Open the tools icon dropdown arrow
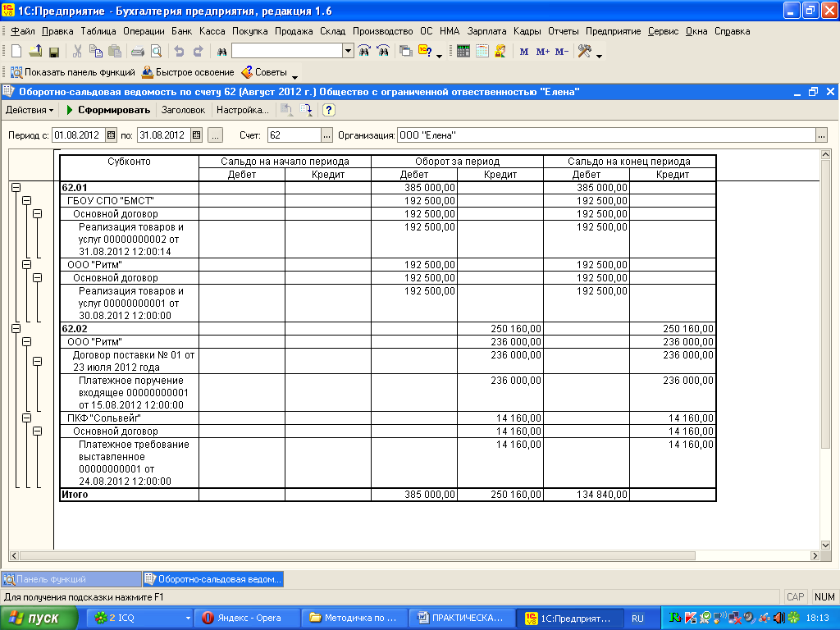This screenshot has height=630, width=840. 599,56
